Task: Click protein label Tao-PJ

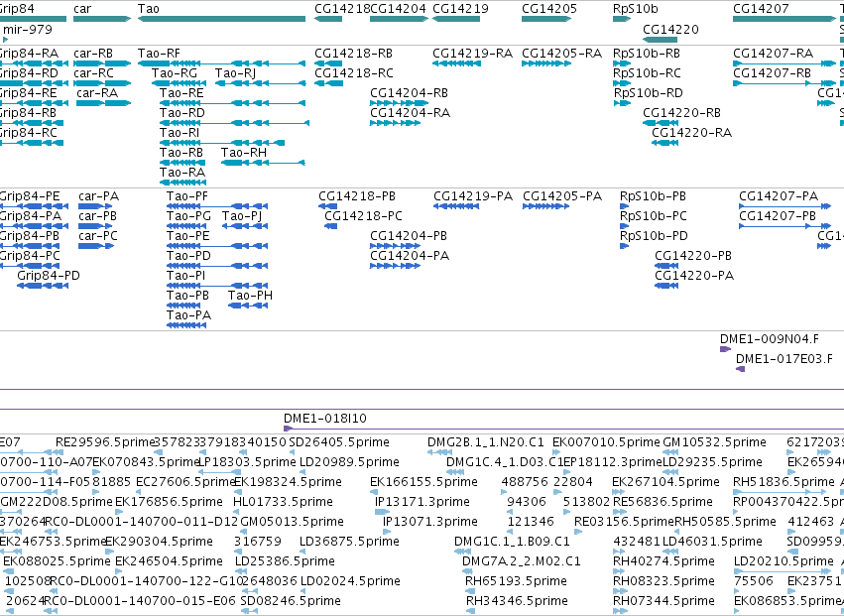Action: coord(242,216)
